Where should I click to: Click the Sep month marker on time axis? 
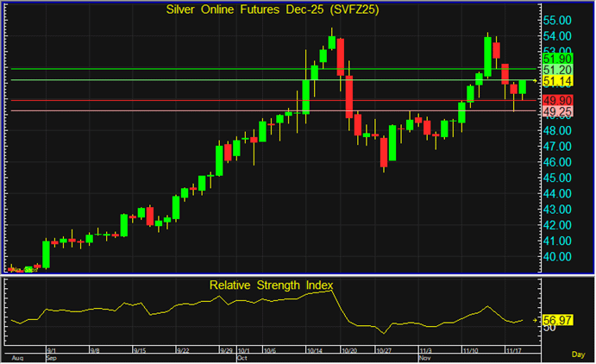click(50, 356)
